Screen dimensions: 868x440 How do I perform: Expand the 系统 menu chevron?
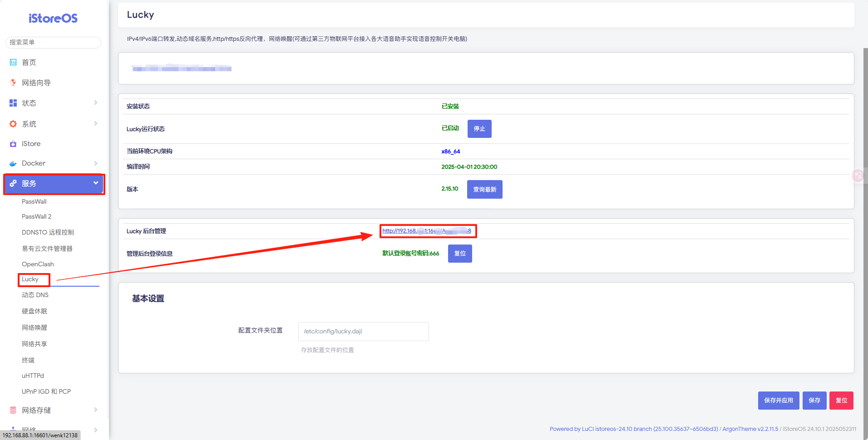(x=96, y=123)
